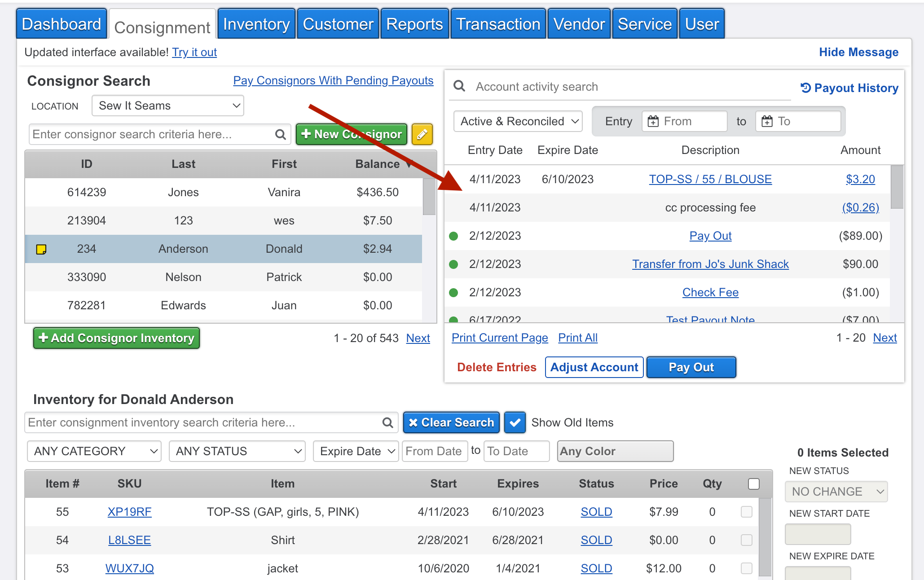Click the Pay Out button
The height and width of the screenshot is (580, 924).
pos(691,367)
